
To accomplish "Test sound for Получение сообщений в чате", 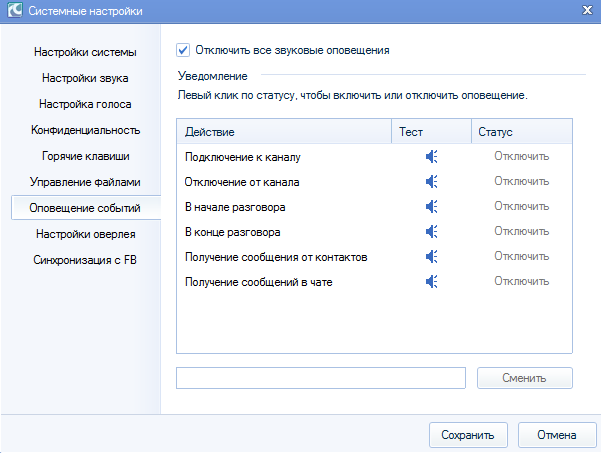I will point(432,282).
